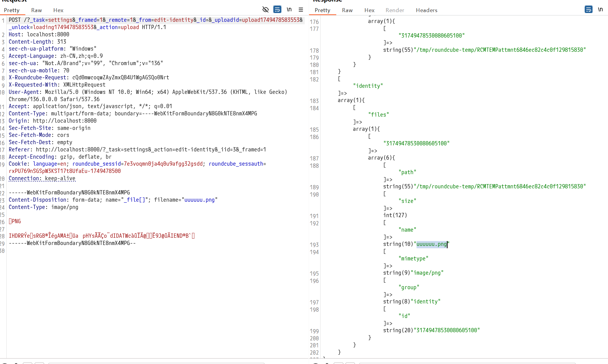Switch to the Hex tab of the Request
The width and height of the screenshot is (608, 364).
click(58, 10)
